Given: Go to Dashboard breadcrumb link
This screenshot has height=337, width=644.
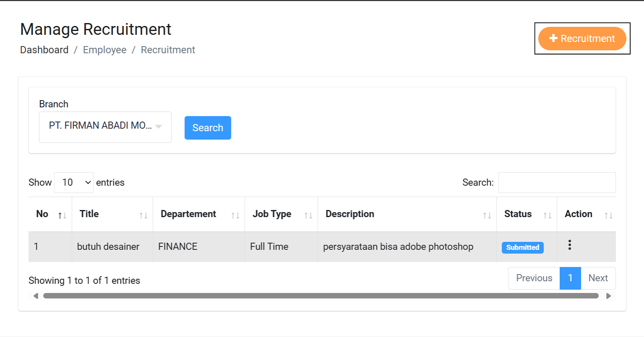Looking at the screenshot, I should [x=44, y=50].
